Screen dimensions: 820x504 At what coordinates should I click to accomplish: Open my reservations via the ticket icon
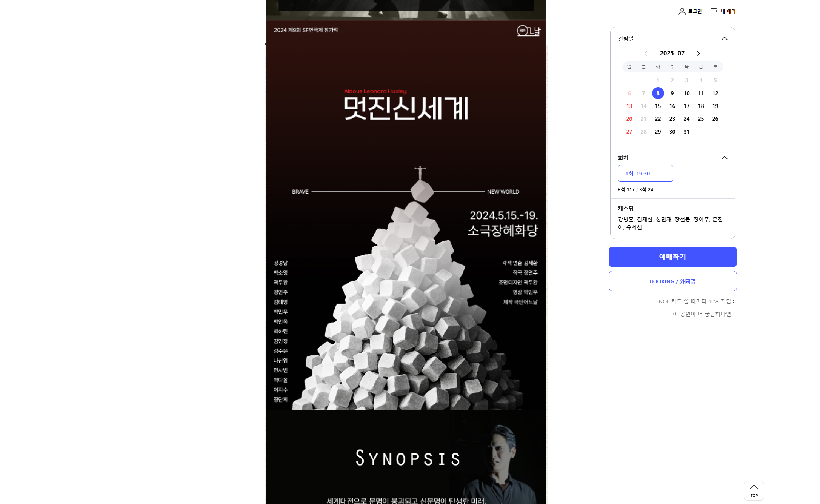click(x=713, y=11)
